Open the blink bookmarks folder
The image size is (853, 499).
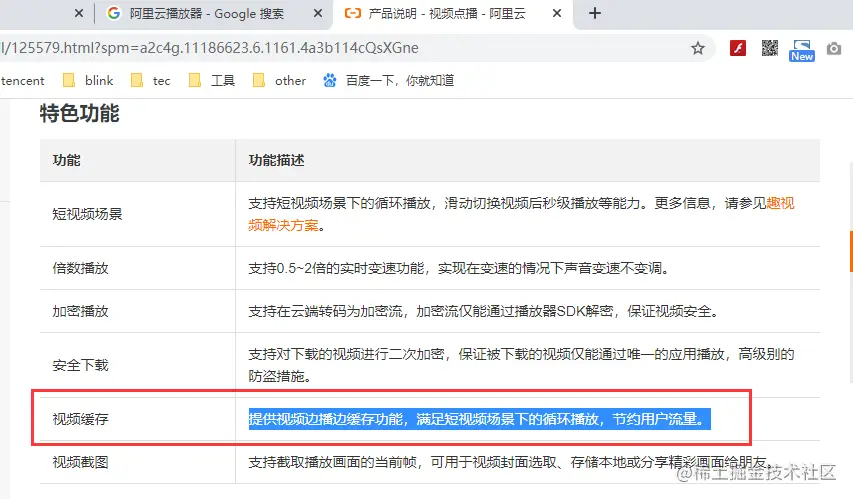[88, 81]
